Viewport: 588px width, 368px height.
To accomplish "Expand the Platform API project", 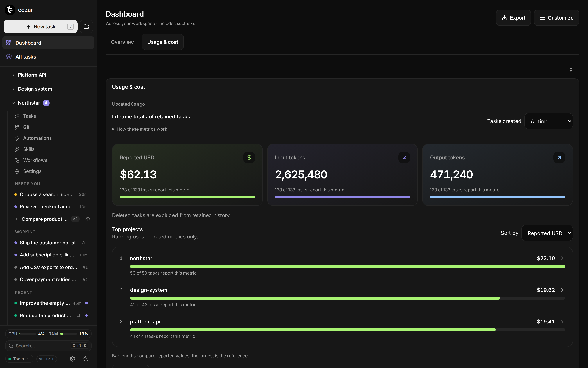I will point(13,75).
